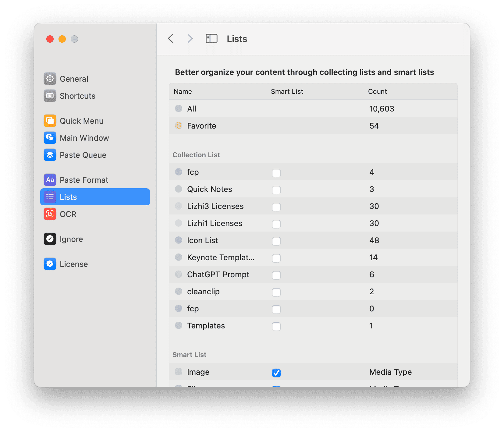
Task: Enable smart list checkbox for Quick Notes
Action: (x=276, y=190)
